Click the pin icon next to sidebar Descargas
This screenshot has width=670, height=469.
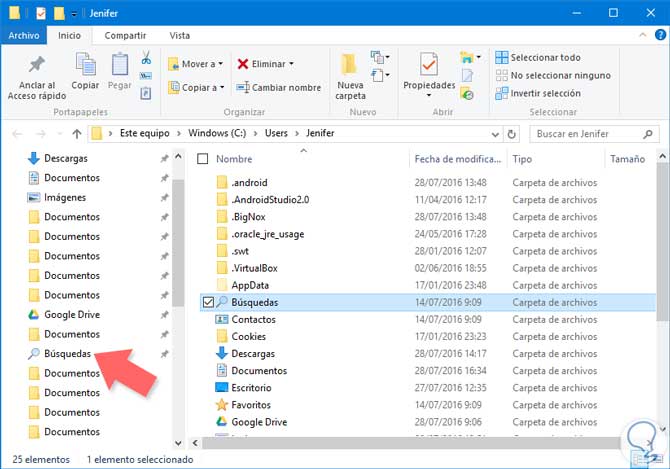click(165, 158)
